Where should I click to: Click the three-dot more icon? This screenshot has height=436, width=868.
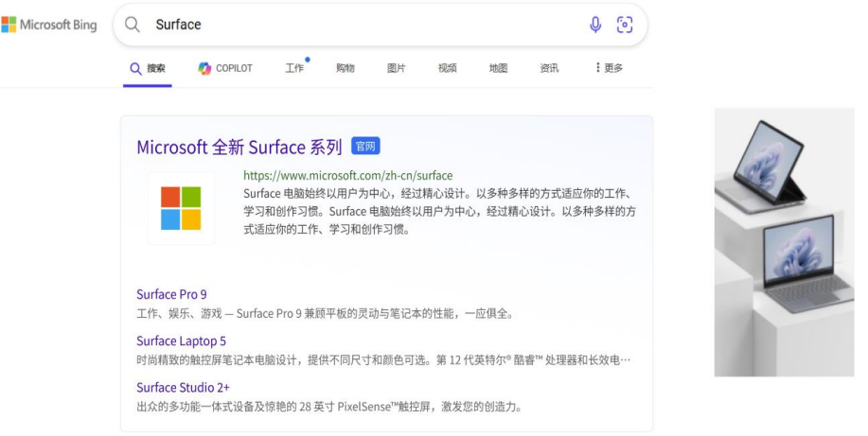[x=598, y=67]
